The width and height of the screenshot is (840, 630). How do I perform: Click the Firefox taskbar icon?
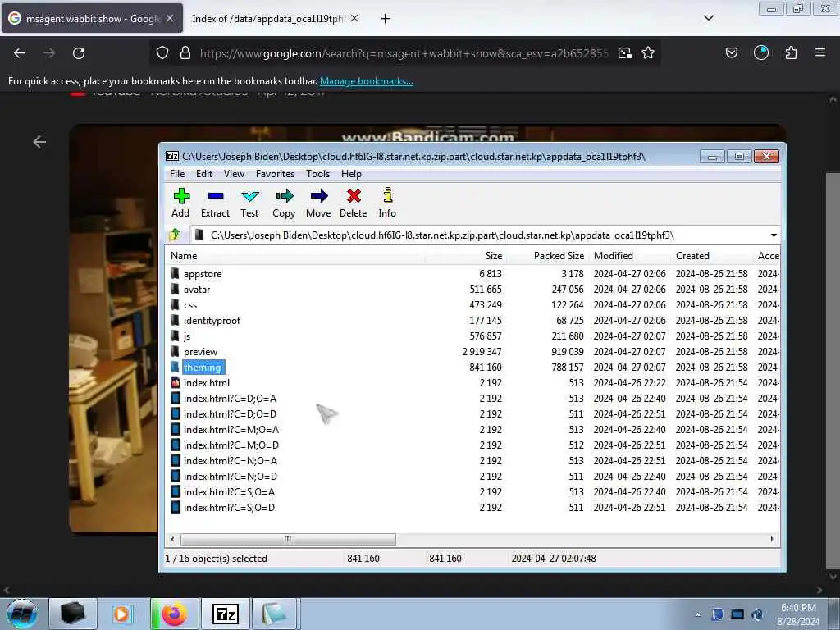(174, 614)
